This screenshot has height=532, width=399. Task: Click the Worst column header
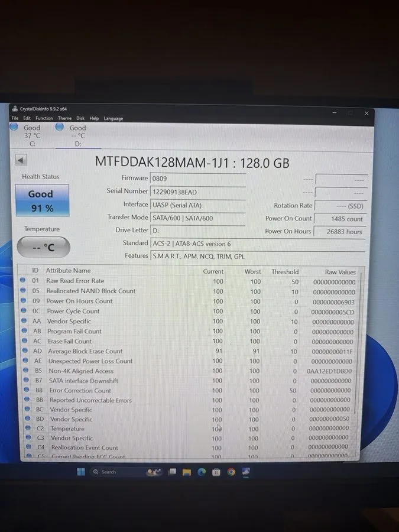253,271
